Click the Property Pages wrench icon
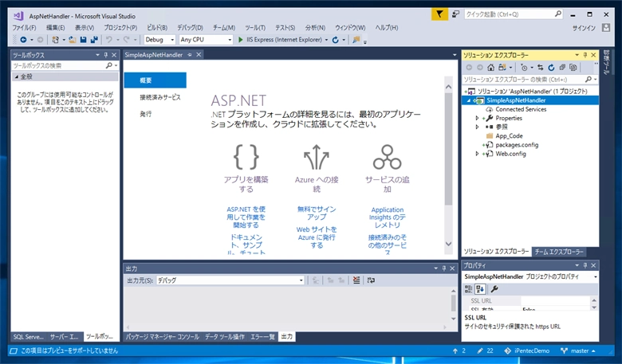 coord(494,289)
